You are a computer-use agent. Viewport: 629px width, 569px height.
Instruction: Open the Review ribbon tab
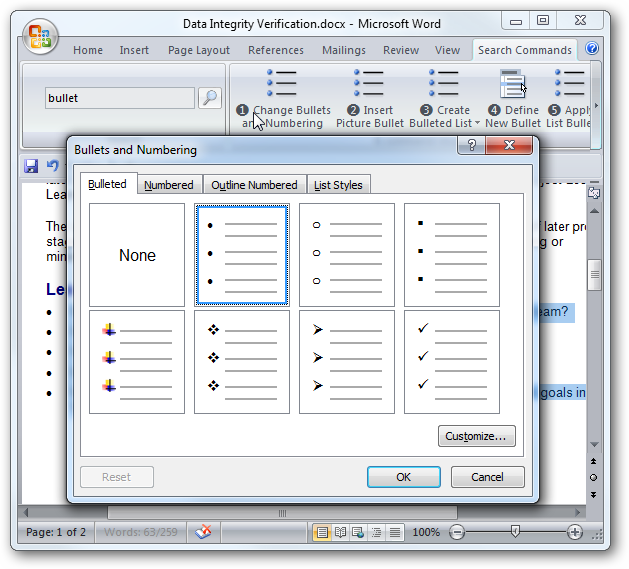click(401, 50)
